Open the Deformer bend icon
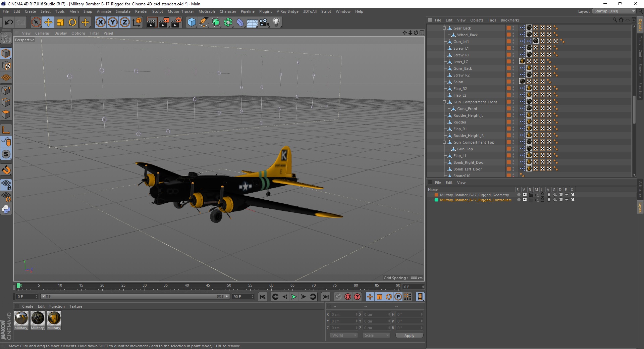644x349 pixels. [240, 22]
